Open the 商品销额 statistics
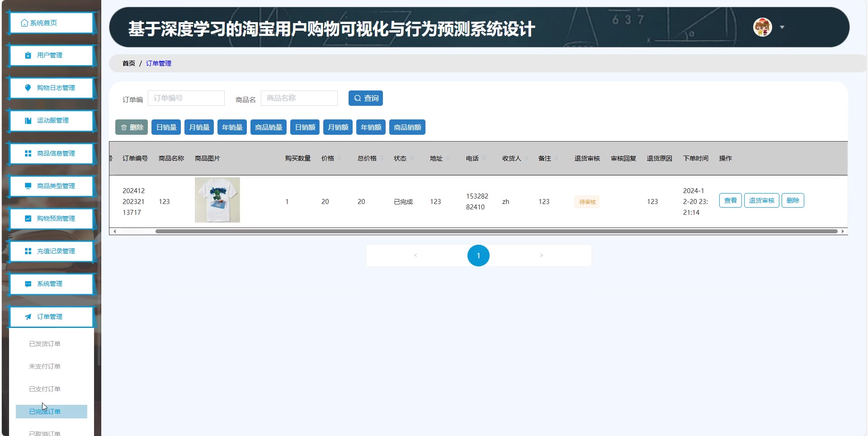 [407, 128]
